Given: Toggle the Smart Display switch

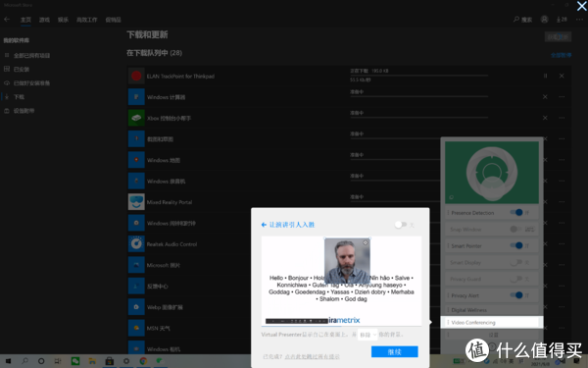Looking at the screenshot, I should pyautogui.click(x=516, y=262).
